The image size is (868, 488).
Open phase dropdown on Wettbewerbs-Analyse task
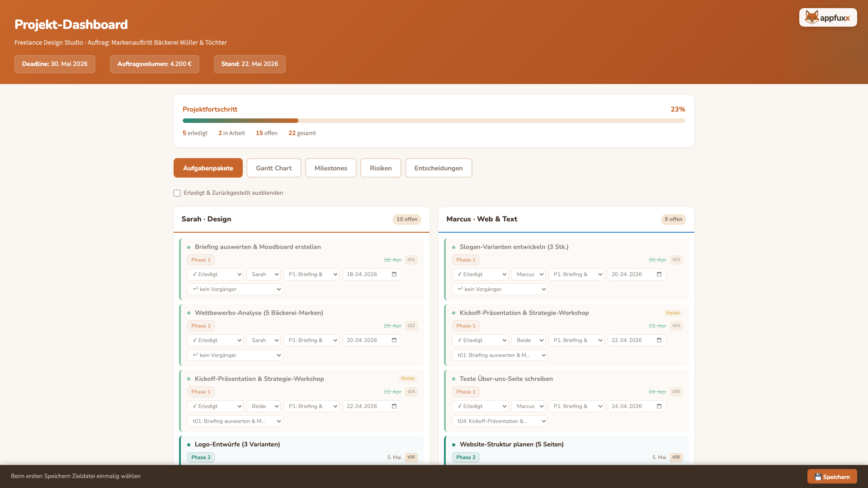(311, 340)
